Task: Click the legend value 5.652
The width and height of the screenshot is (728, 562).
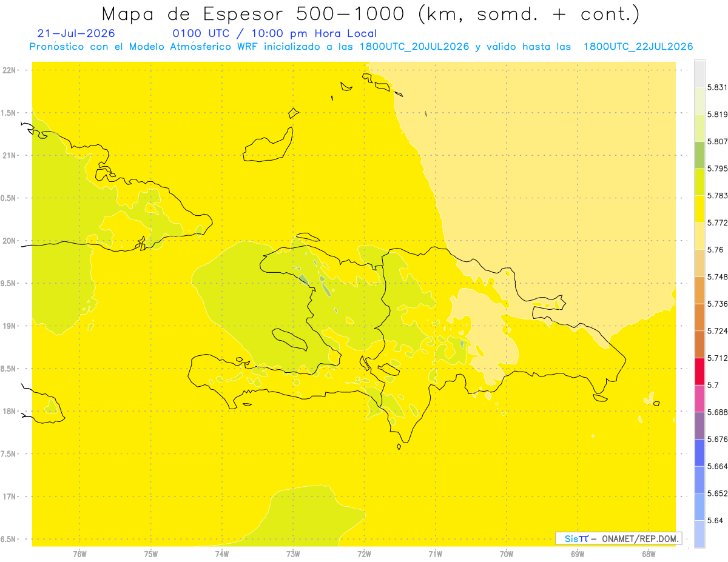Action: [x=717, y=493]
